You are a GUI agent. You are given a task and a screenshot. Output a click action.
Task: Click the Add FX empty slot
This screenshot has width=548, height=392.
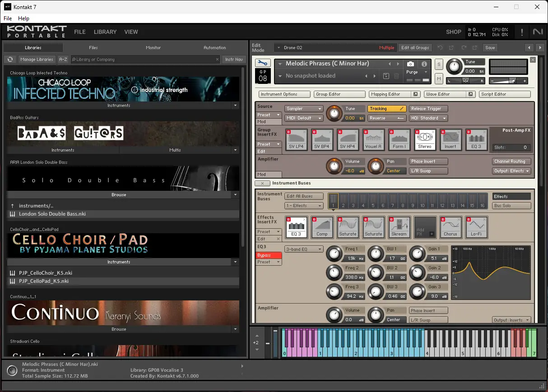click(425, 227)
